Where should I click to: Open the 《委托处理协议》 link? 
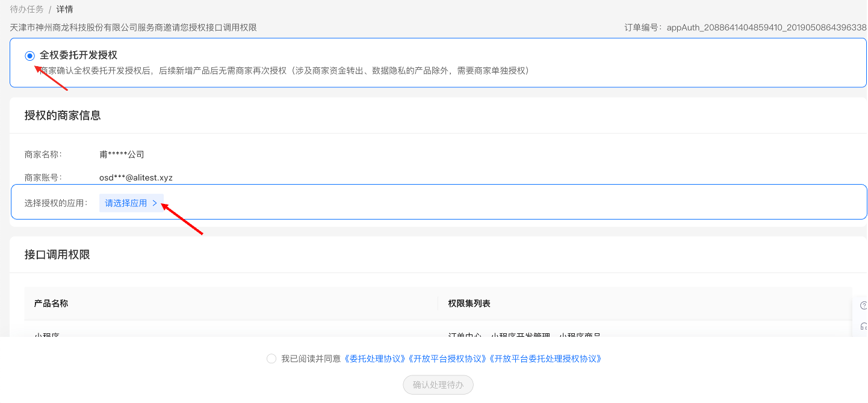click(374, 358)
